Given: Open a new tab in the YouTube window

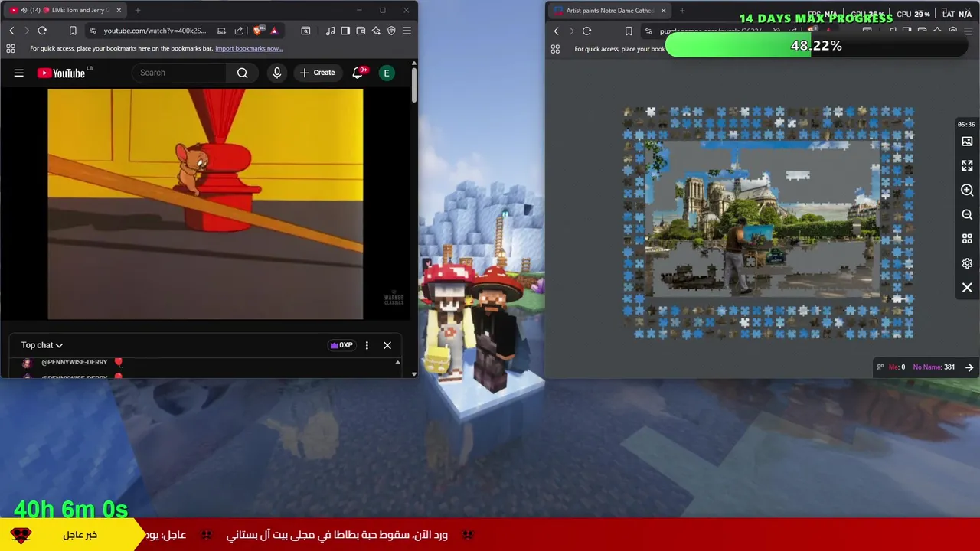Looking at the screenshot, I should 138,10.
